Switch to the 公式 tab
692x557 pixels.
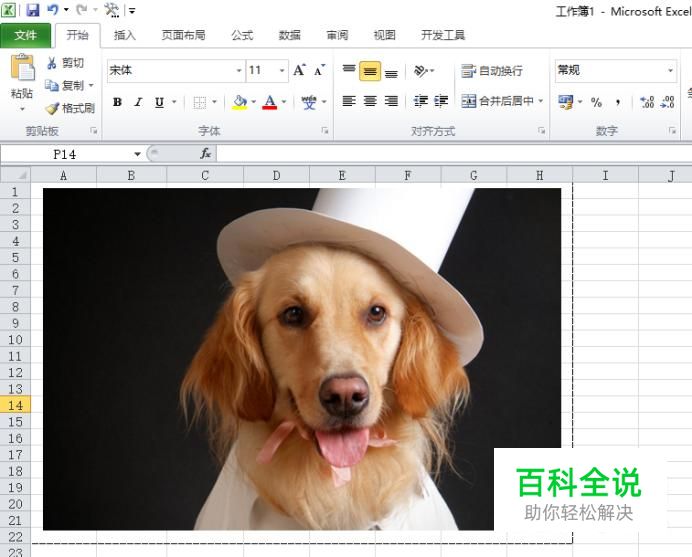point(242,35)
